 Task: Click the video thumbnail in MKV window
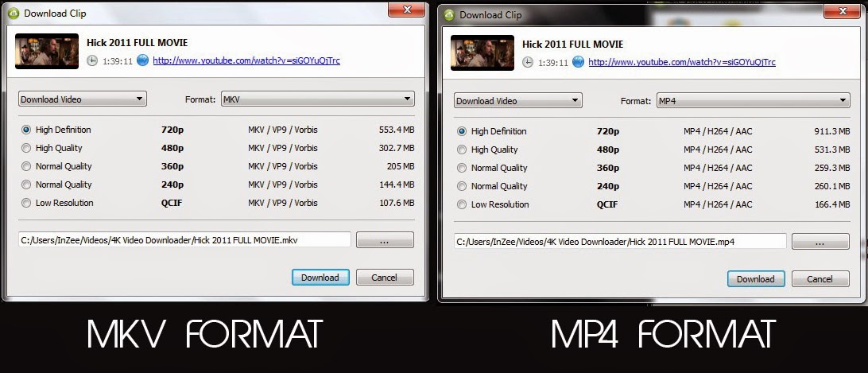tap(46, 51)
